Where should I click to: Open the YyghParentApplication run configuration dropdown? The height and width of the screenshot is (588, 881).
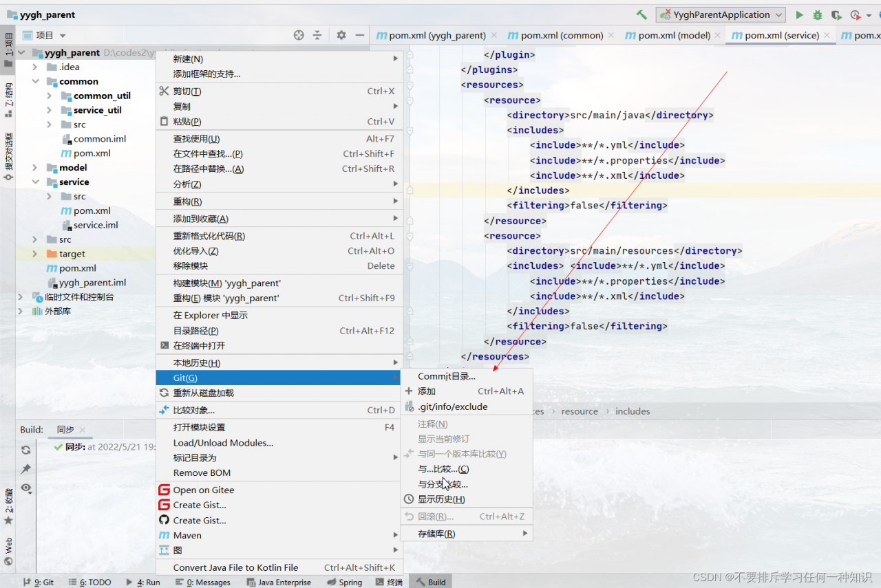[721, 14]
